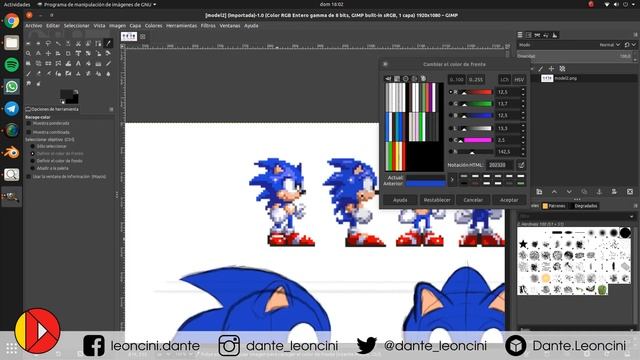This screenshot has height=360, width=640.
Task: Add current color to history arrow
Action: tap(452, 180)
